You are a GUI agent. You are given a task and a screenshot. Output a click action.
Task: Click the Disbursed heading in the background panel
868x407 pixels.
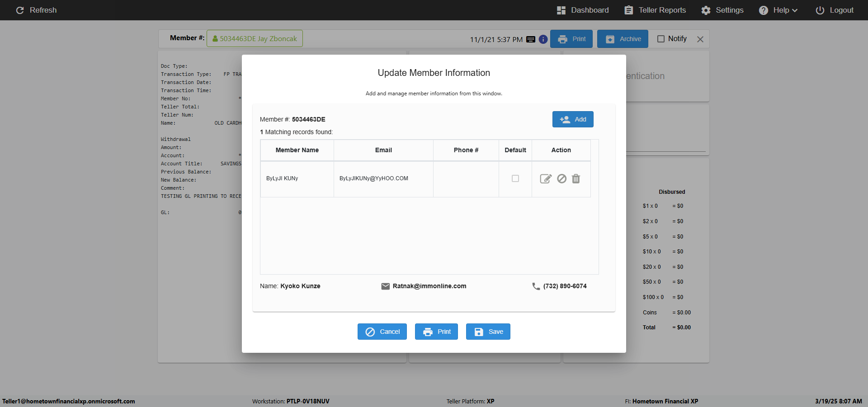[x=672, y=192]
